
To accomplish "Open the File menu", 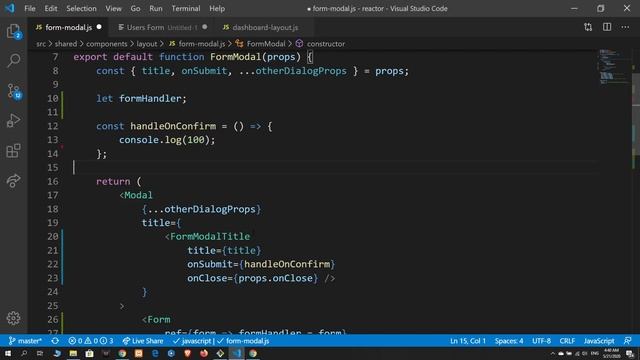I will (30, 8).
